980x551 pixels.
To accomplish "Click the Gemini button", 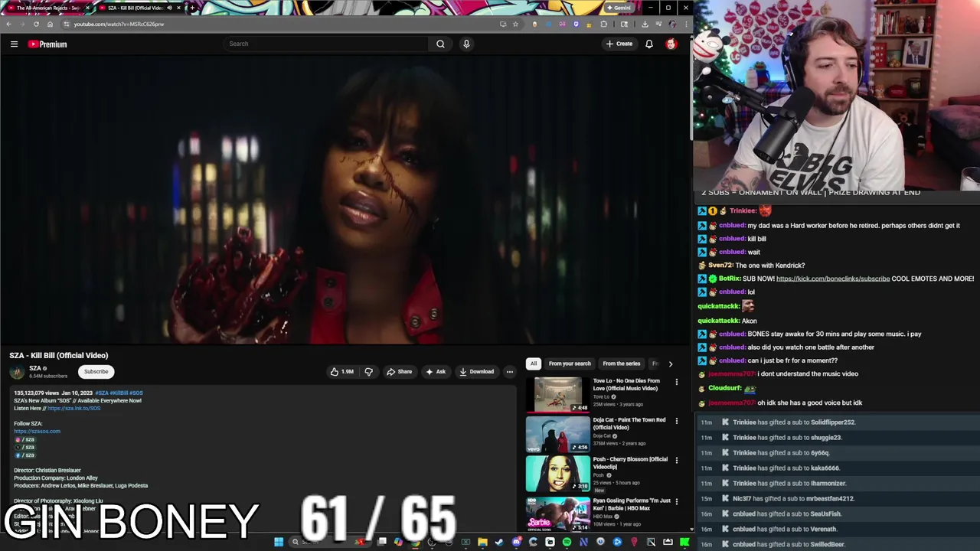I will tap(619, 8).
